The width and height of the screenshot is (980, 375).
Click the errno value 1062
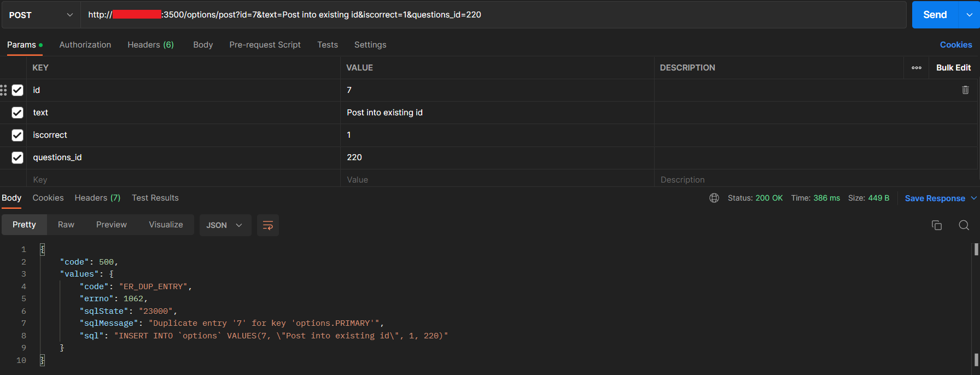coord(133,298)
